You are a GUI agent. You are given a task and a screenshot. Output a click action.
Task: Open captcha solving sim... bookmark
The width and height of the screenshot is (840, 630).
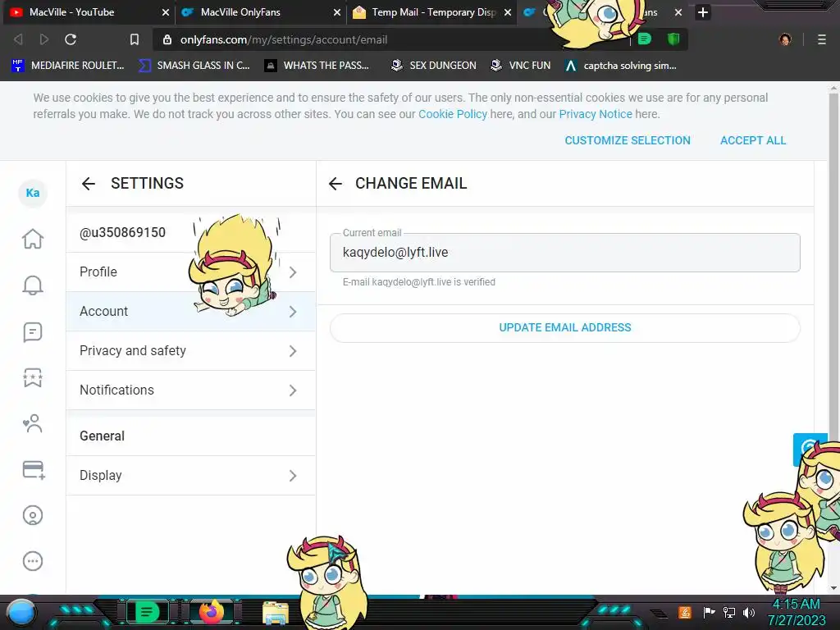tap(620, 66)
